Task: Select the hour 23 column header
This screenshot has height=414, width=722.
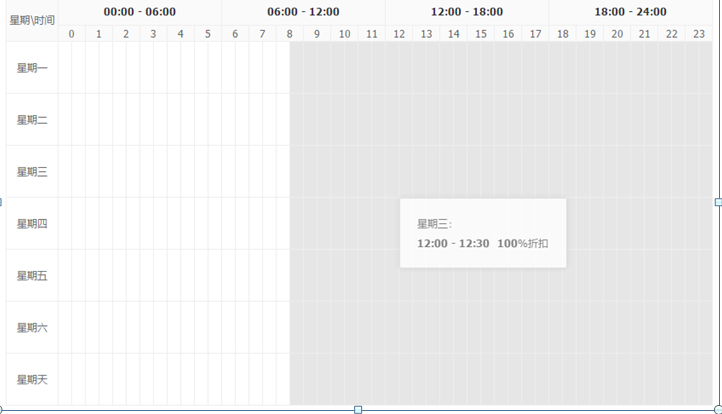Action: click(x=699, y=34)
